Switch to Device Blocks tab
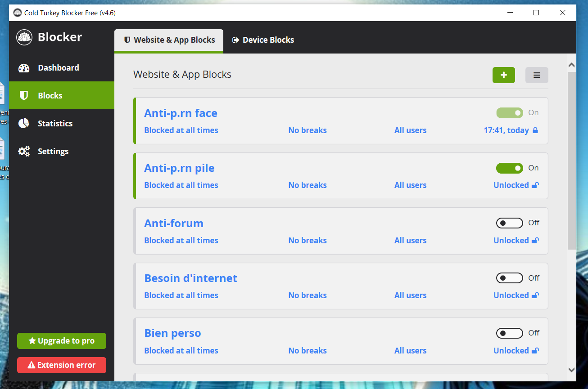Screen dimensions: 588x389 263,40
